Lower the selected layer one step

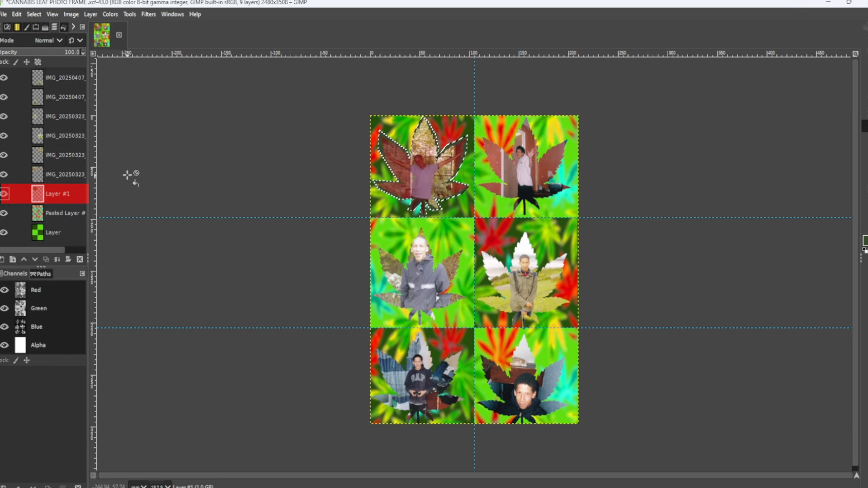pos(35,259)
